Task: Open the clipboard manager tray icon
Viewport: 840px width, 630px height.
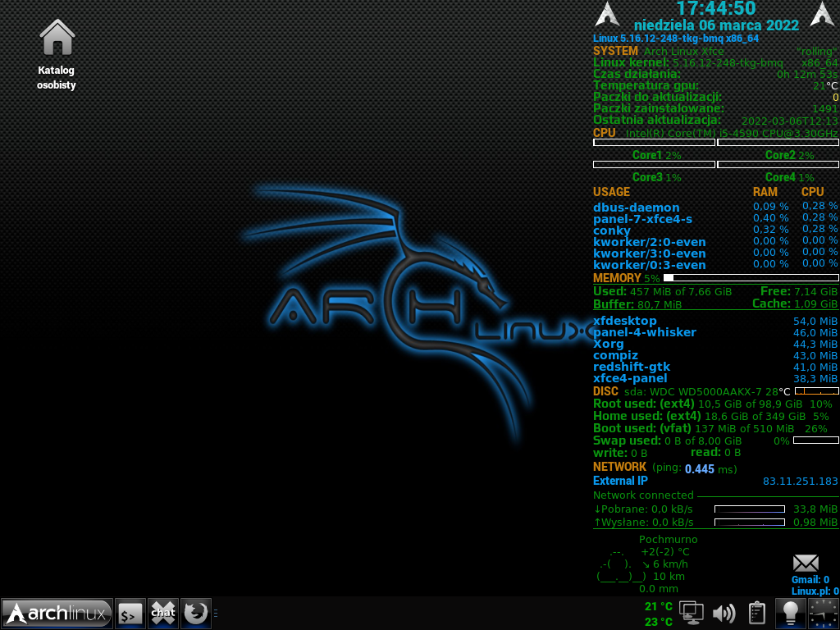Action: [x=756, y=613]
